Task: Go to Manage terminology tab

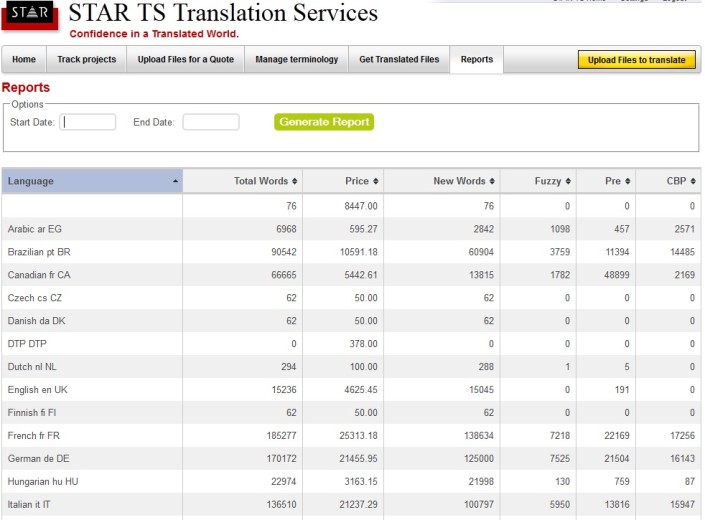Action: pyautogui.click(x=296, y=60)
